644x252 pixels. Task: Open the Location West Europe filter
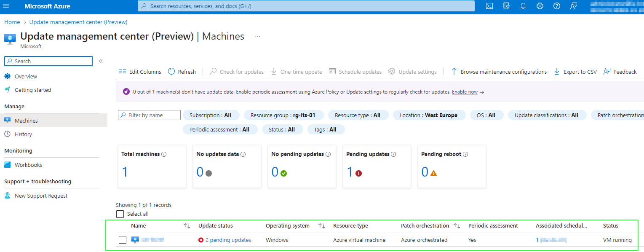pyautogui.click(x=429, y=115)
